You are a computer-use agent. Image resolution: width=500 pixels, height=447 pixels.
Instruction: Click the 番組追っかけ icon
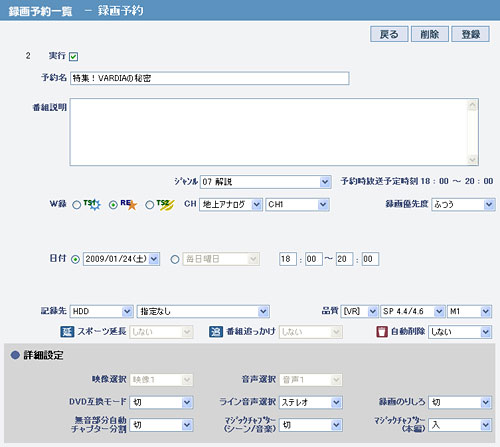point(216,332)
